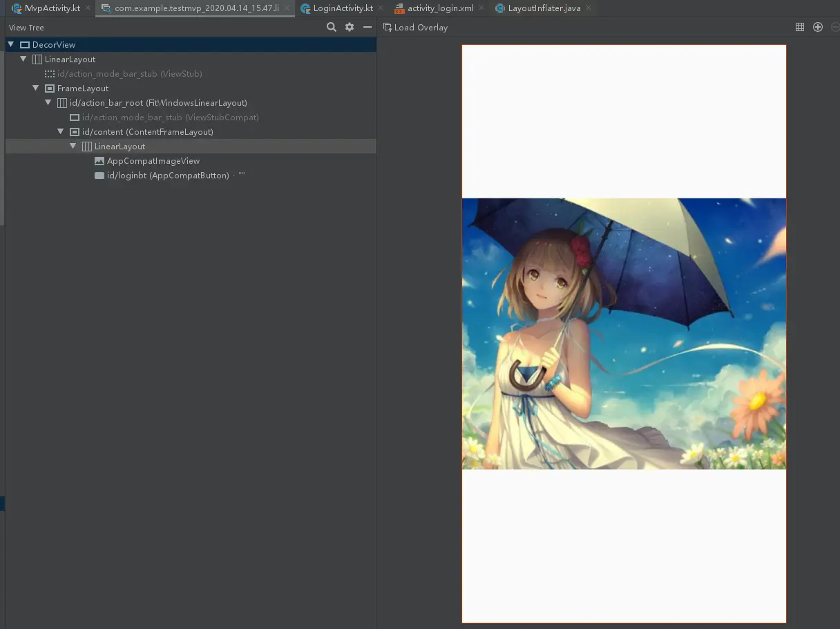Collapse the FrameLayout tree node
Viewport: 840px width, 629px height.
[36, 88]
